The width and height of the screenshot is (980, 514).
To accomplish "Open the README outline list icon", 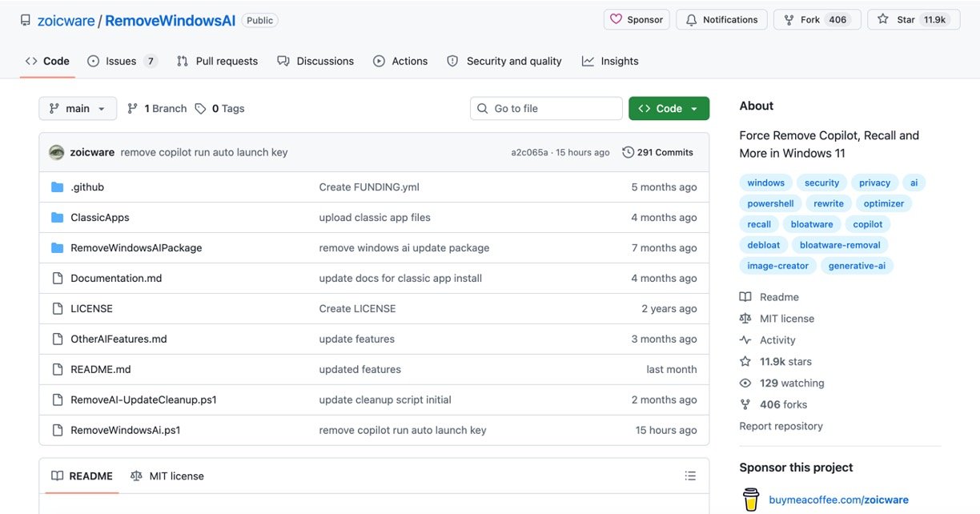I will 690,476.
